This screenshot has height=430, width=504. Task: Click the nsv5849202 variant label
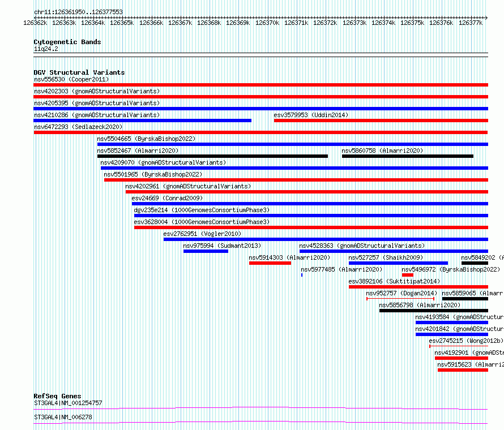point(482,257)
